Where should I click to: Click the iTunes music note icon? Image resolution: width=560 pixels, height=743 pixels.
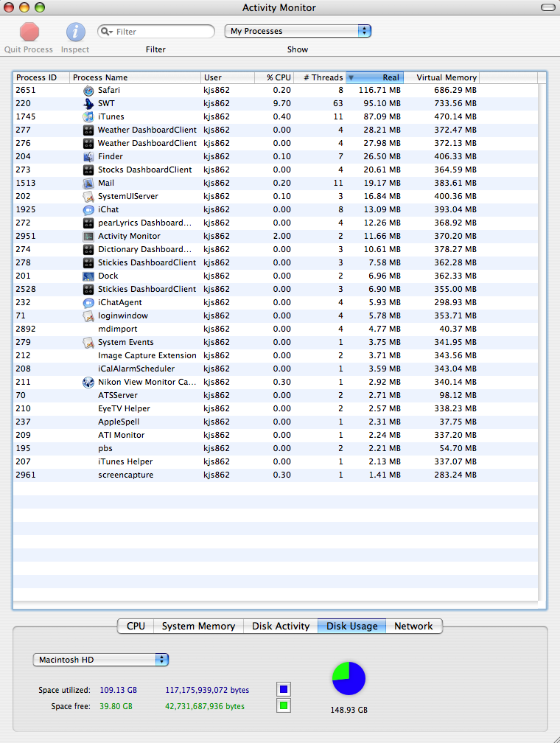(x=88, y=117)
